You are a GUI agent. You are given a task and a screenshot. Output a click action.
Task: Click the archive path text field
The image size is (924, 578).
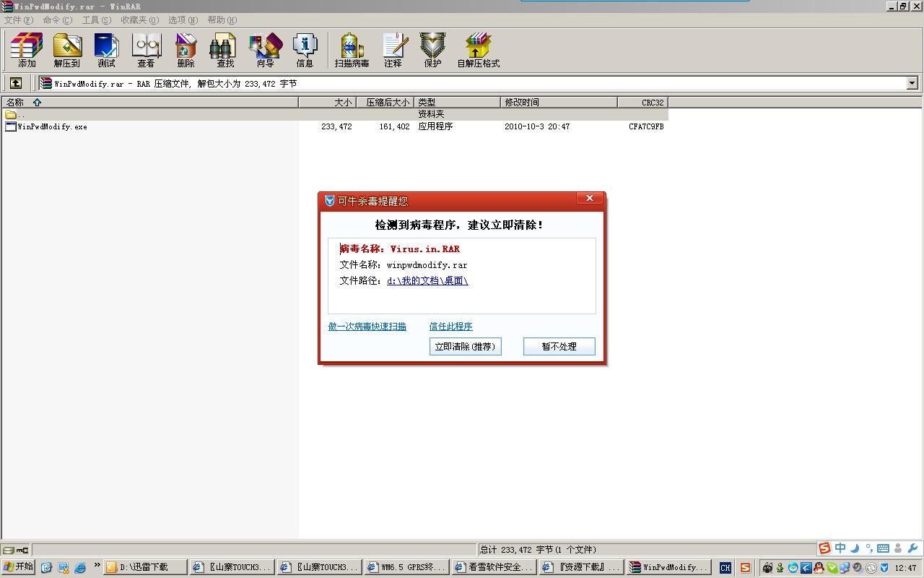pyautogui.click(x=472, y=83)
